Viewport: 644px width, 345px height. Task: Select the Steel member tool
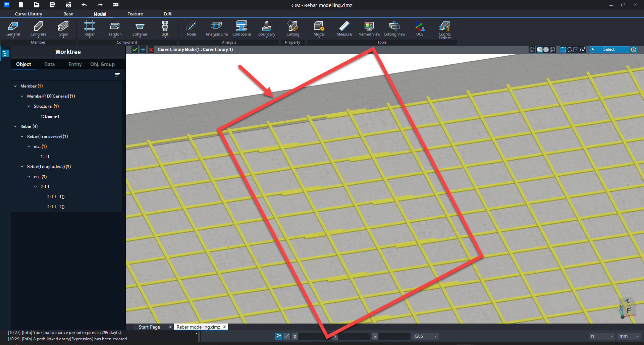[63, 29]
